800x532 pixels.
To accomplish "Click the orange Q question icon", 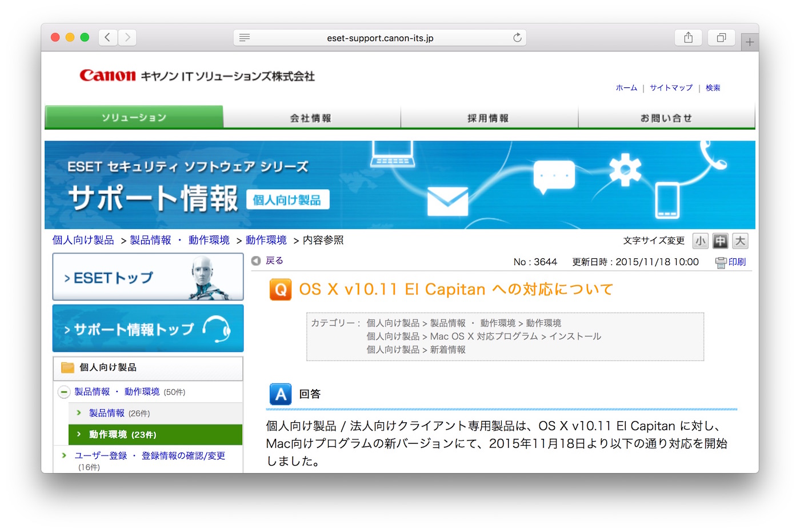I will click(281, 290).
